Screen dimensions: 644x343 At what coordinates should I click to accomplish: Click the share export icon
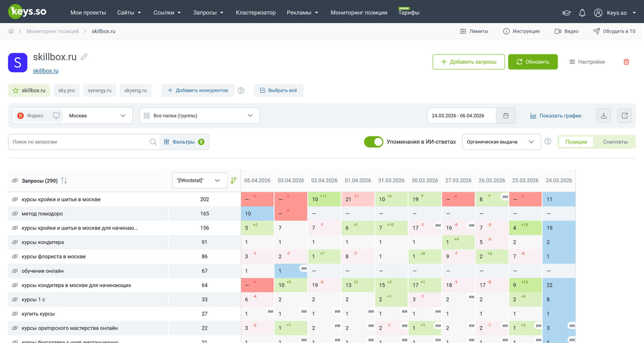click(625, 116)
